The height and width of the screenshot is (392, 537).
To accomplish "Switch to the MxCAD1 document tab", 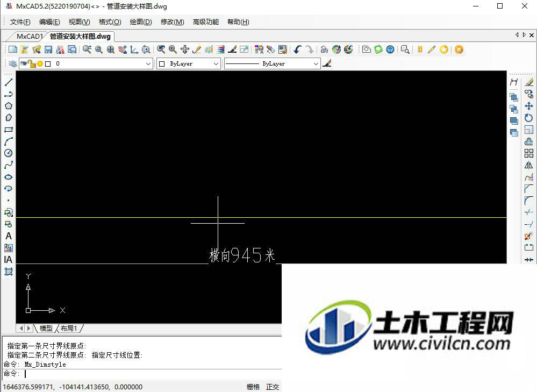I will 30,37.
